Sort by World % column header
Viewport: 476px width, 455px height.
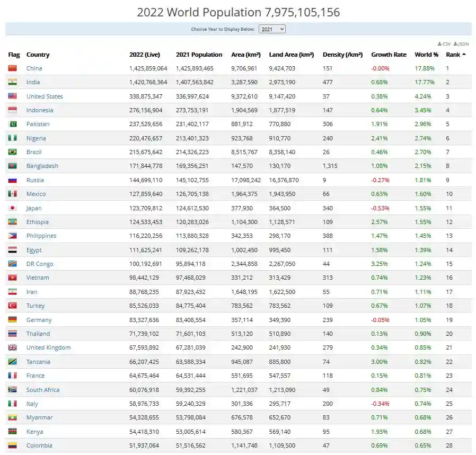tap(426, 55)
